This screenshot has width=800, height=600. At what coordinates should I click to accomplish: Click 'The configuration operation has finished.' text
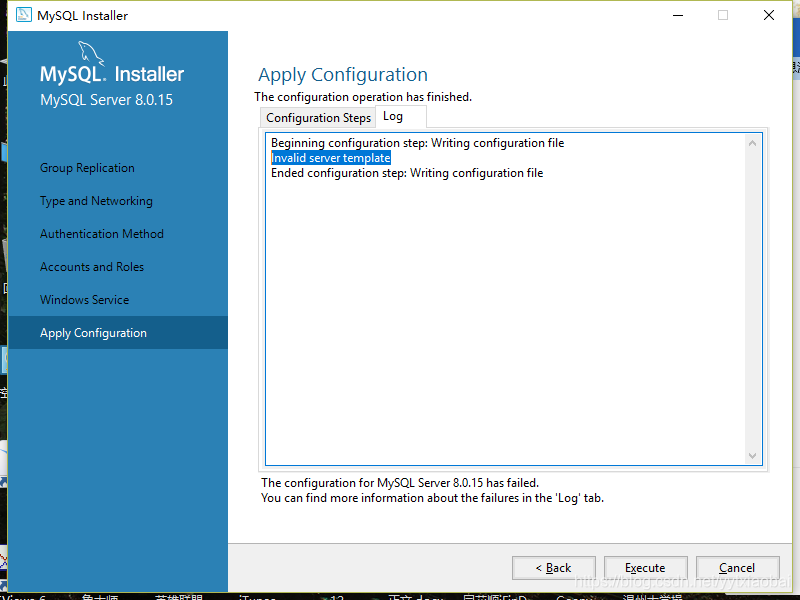click(363, 97)
